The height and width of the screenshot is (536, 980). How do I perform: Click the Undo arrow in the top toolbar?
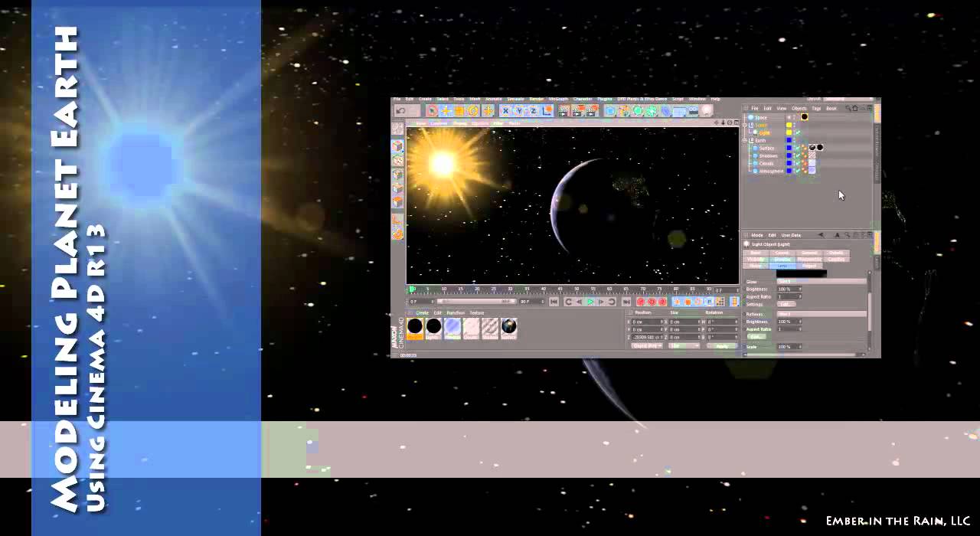click(x=400, y=110)
